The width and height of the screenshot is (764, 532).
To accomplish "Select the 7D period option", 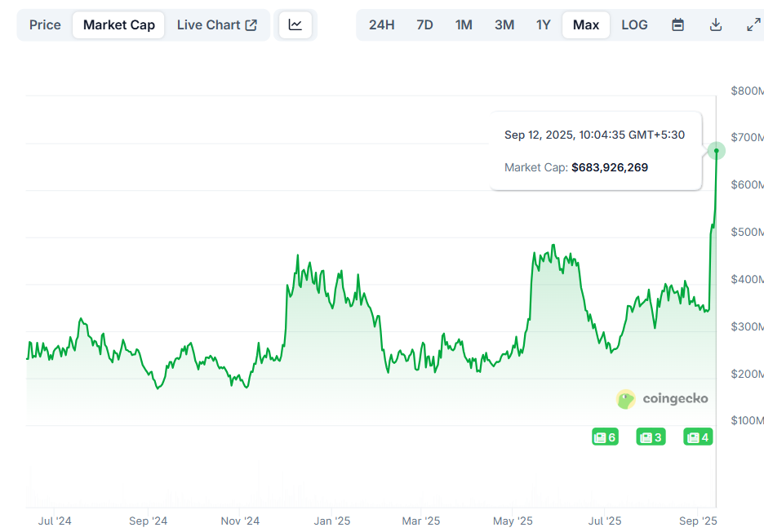I will pyautogui.click(x=424, y=24).
